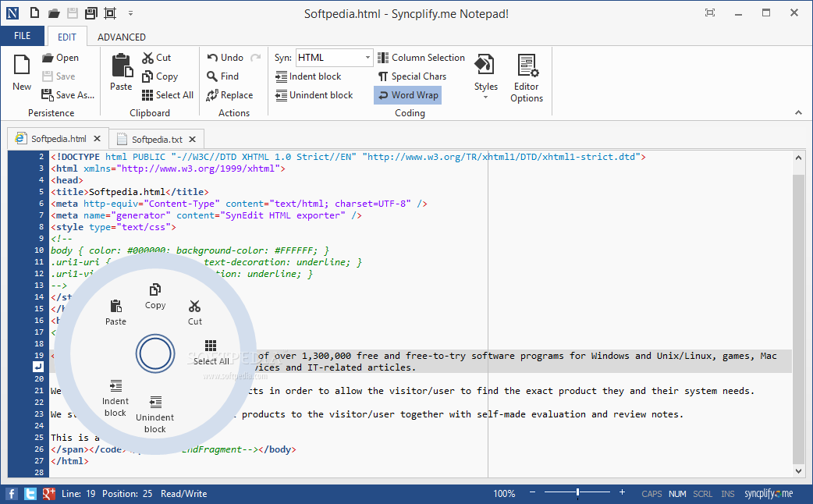Choose Unindent block in the radial menu
813x504 pixels.
pyautogui.click(x=155, y=414)
